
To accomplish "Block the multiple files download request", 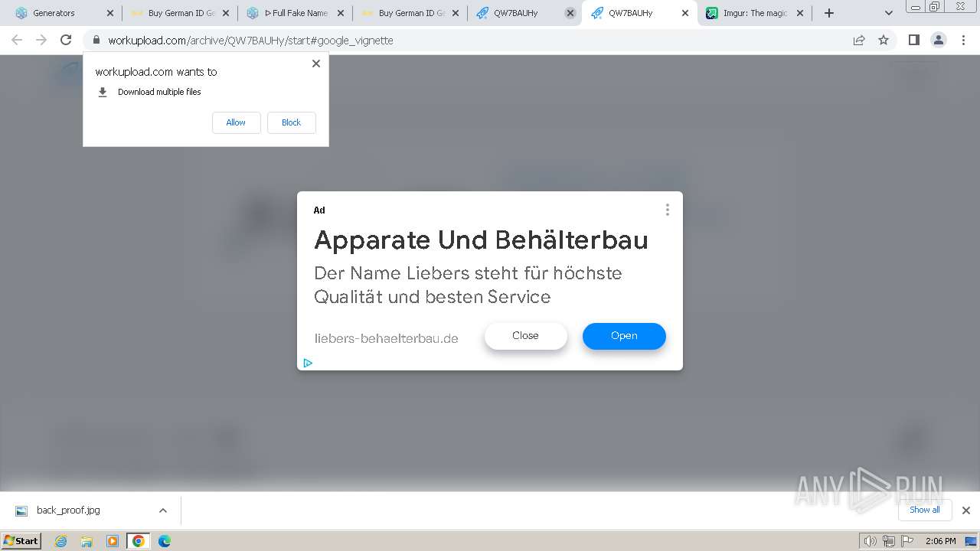I will point(291,122).
